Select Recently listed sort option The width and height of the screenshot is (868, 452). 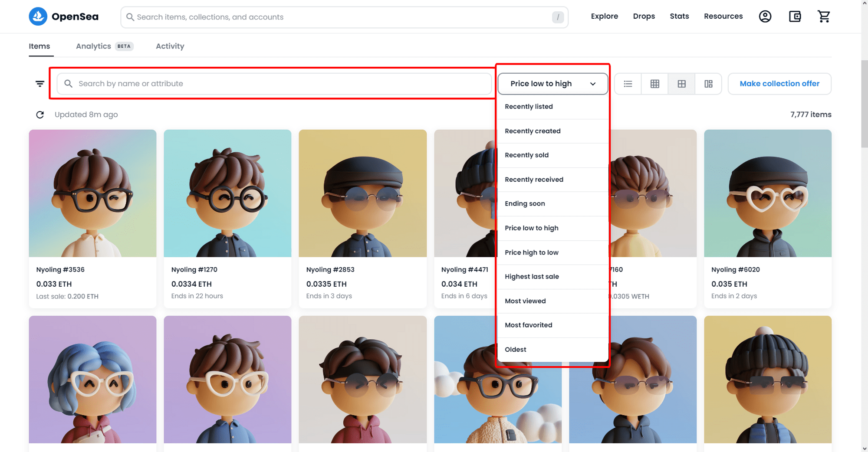(529, 107)
